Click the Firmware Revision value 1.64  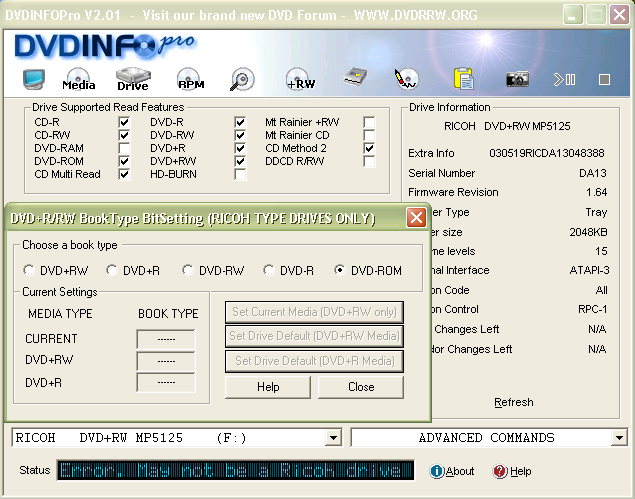pyautogui.click(x=597, y=192)
